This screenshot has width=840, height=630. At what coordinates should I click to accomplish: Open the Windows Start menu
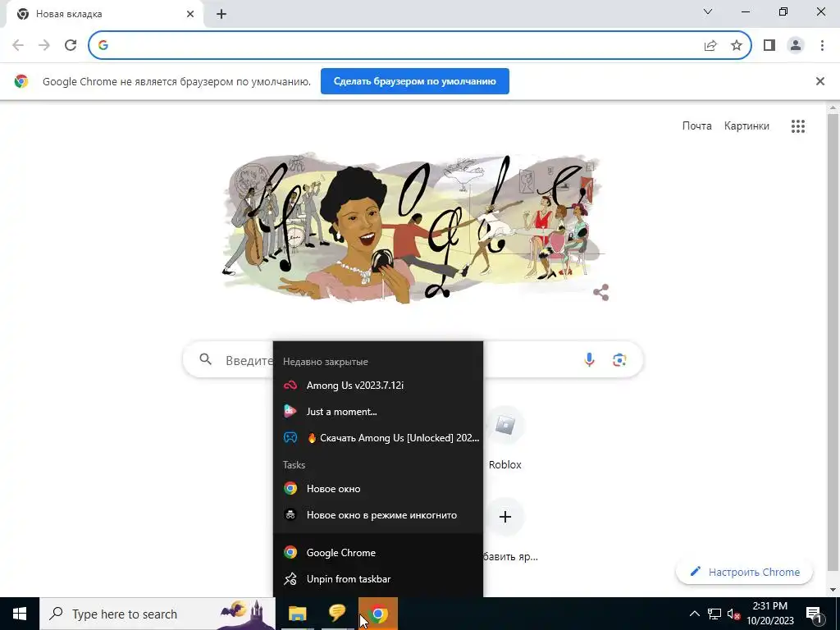pos(20,614)
